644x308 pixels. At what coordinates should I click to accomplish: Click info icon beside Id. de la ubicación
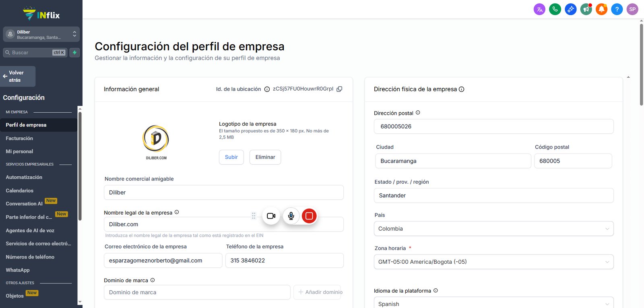point(267,89)
